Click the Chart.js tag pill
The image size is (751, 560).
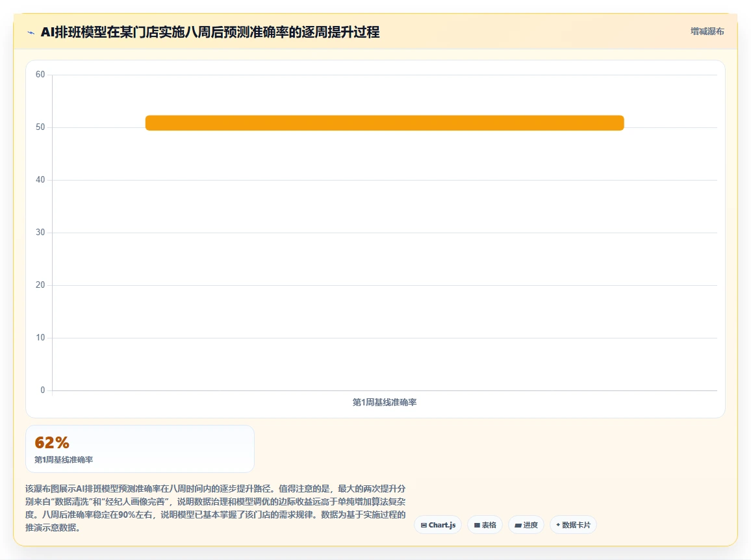pyautogui.click(x=438, y=525)
